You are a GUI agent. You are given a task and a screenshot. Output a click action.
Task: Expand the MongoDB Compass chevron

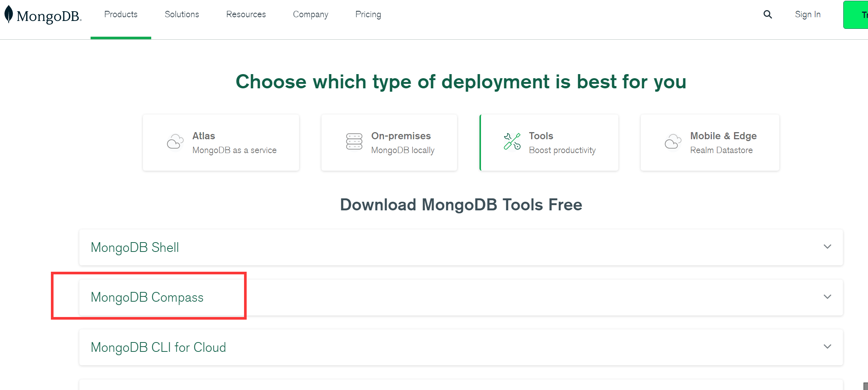pos(827,297)
